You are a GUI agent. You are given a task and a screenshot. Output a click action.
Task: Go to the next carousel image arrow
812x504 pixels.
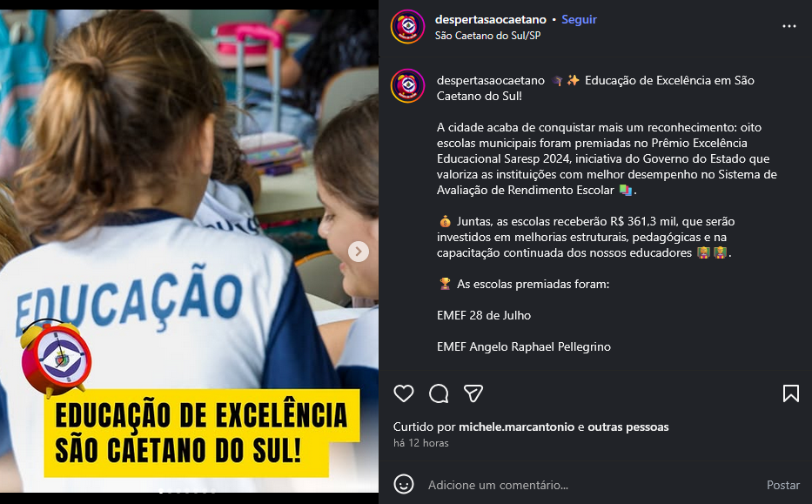coord(359,252)
